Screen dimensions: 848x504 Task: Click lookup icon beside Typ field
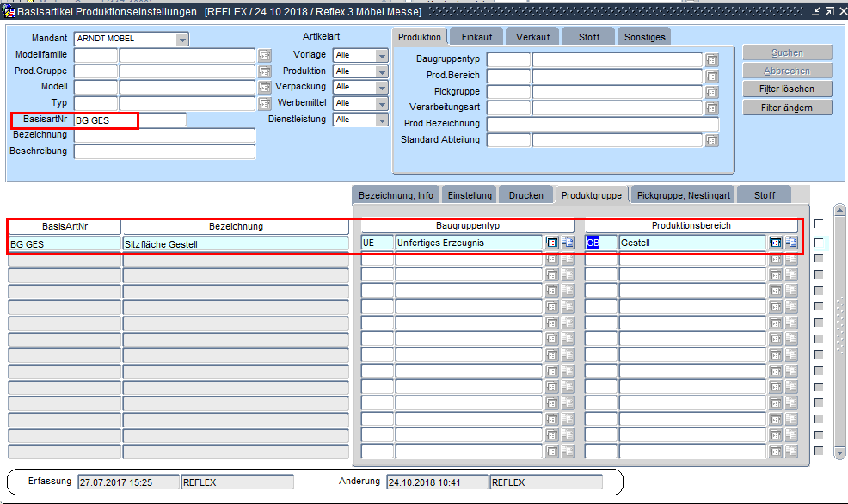click(265, 104)
